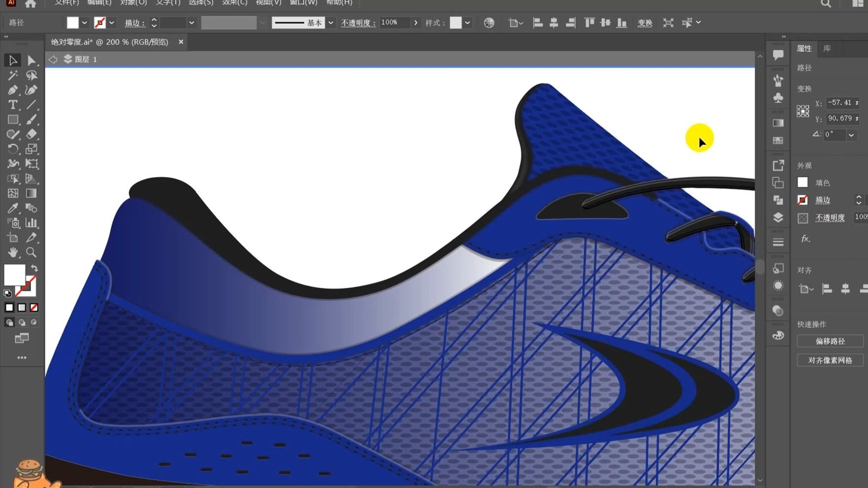Open graphic style 样式 dropdown
This screenshot has width=868, height=488.
pos(467,23)
